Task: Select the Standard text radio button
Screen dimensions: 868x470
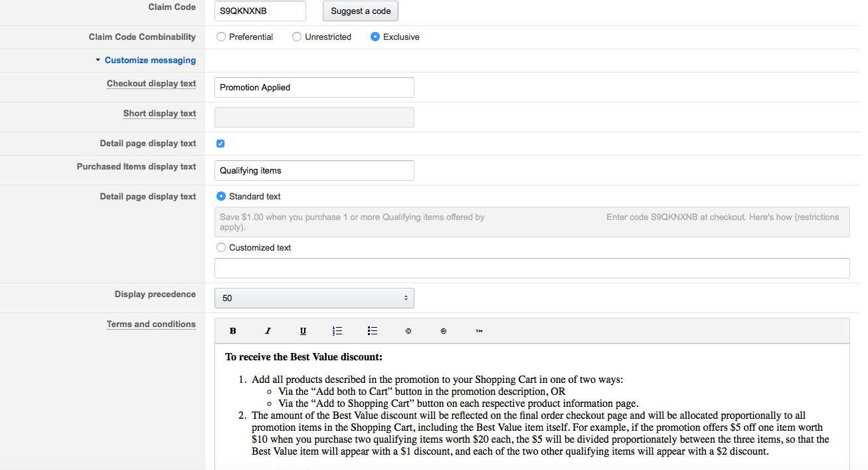Action: (x=221, y=197)
